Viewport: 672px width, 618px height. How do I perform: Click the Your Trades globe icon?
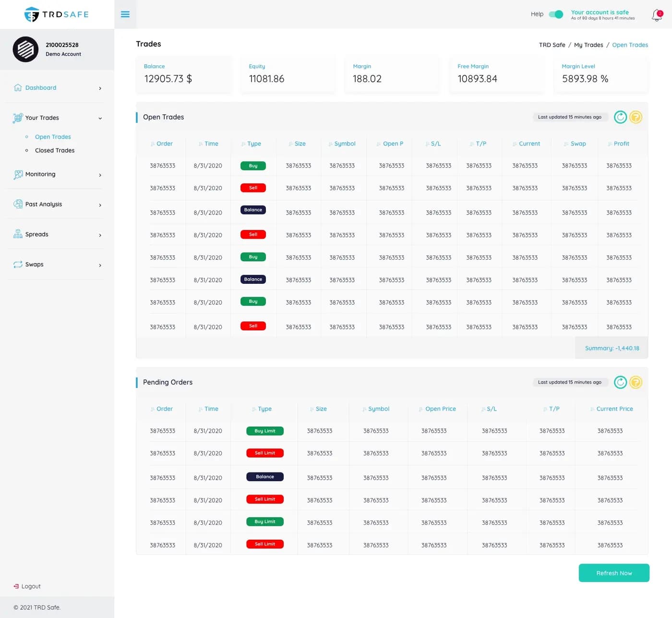(x=18, y=118)
